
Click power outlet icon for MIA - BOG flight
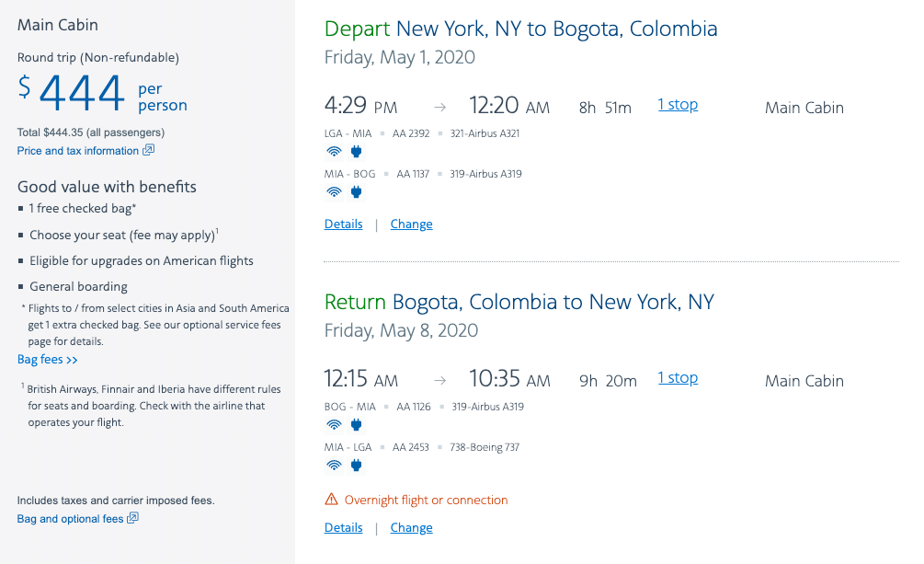coord(356,192)
